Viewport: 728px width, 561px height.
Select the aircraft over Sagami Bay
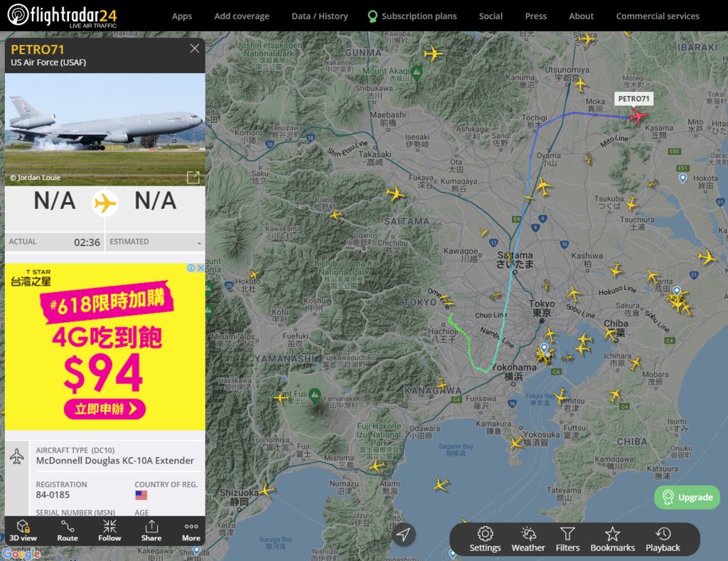pyautogui.click(x=441, y=484)
